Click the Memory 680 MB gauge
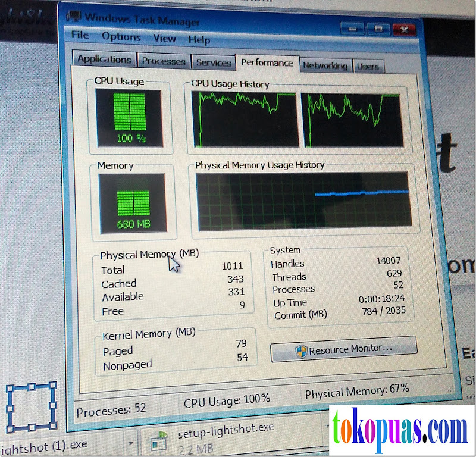 (133, 204)
